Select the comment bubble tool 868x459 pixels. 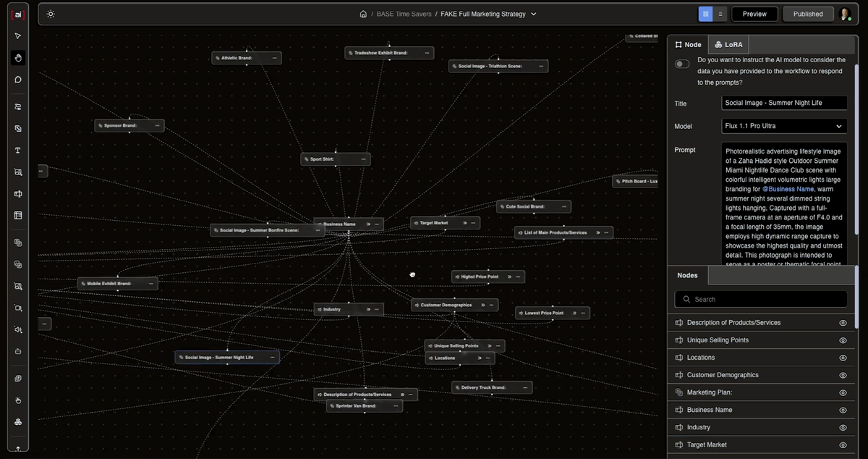pos(18,80)
